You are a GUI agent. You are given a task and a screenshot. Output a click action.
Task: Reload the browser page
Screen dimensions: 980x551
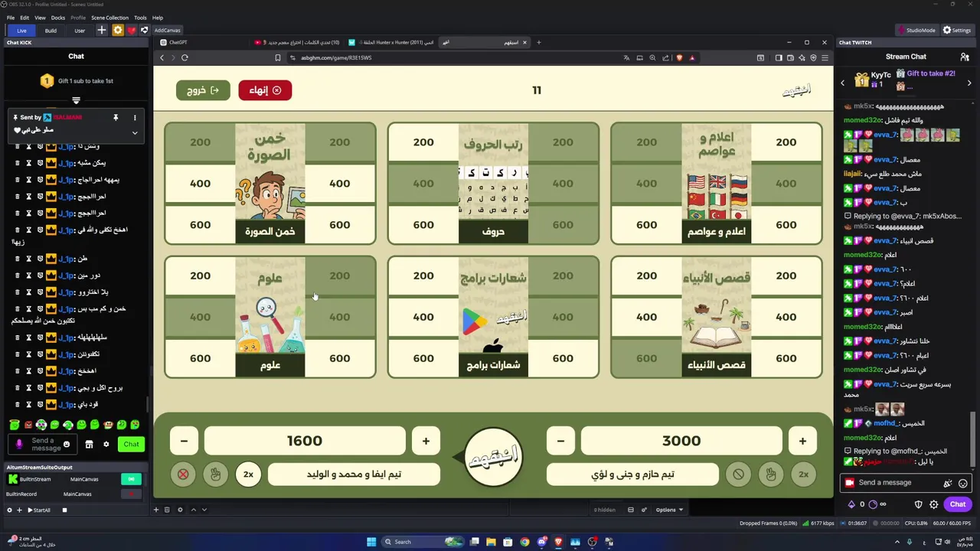coord(185,57)
